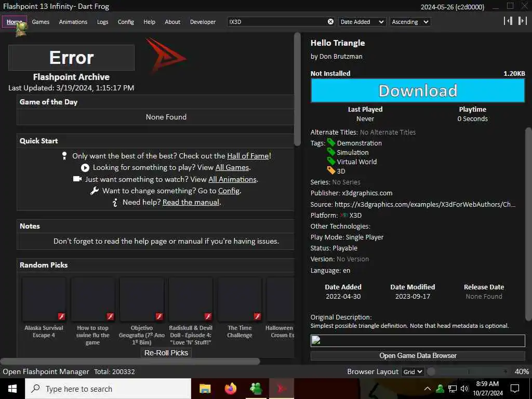Screen dimensions: 532x399
Task: Click the All Animations camera icon
Action: pyautogui.click(x=77, y=179)
